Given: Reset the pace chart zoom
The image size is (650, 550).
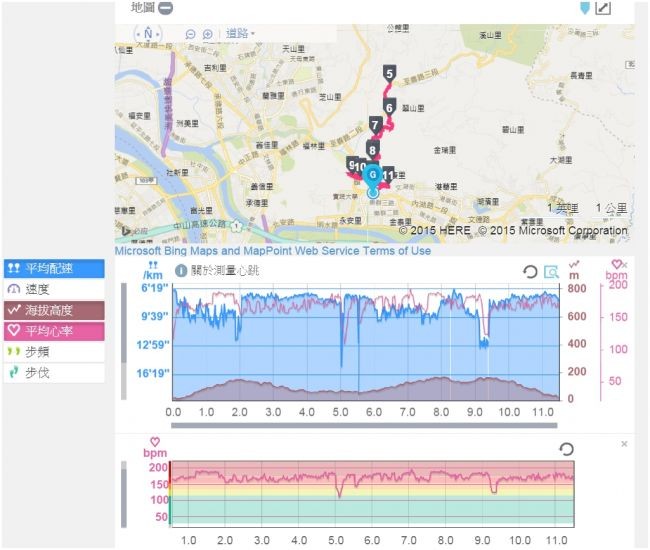Looking at the screenshot, I should [530, 272].
